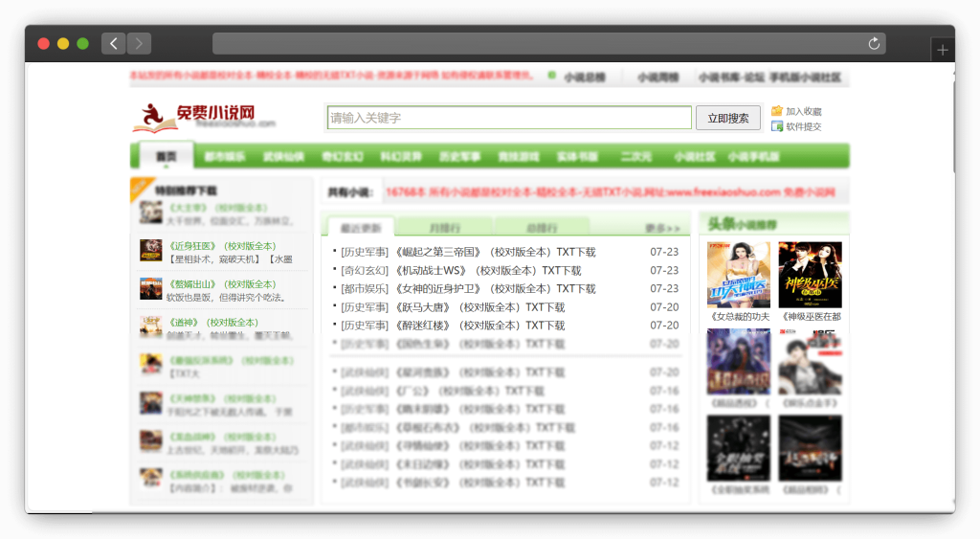Open 《近身狂医》 in the recommended list
Viewport: 980px width, 539px height.
(x=222, y=246)
